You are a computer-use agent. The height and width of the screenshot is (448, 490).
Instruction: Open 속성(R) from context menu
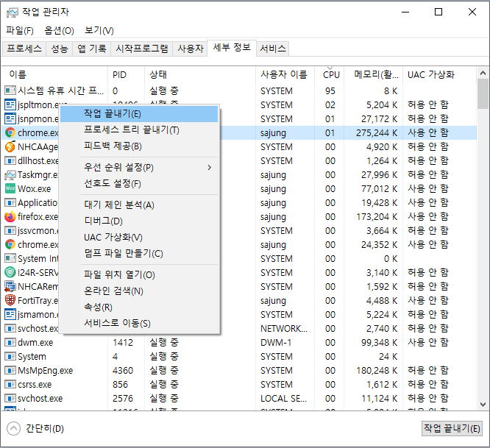pos(139,307)
